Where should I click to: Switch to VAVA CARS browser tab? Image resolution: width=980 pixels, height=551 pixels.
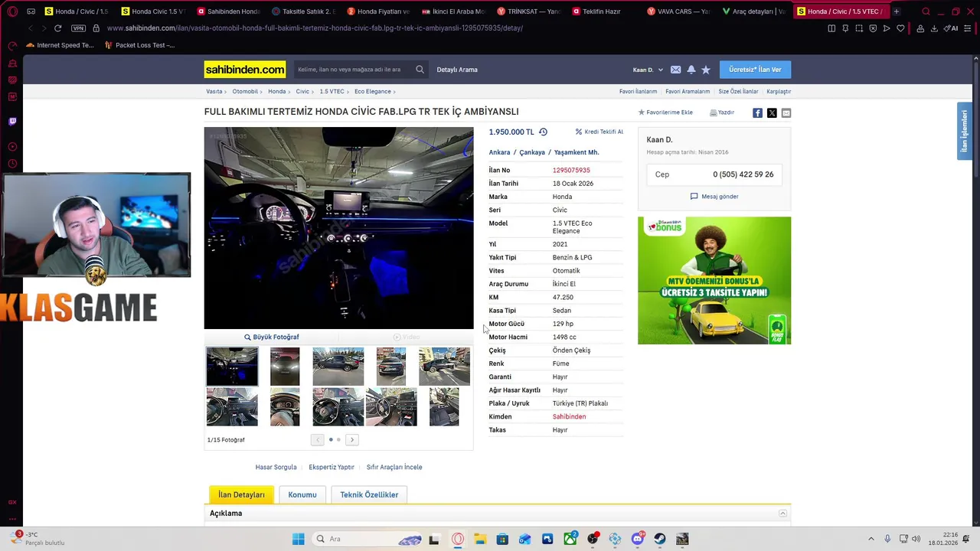click(678, 11)
